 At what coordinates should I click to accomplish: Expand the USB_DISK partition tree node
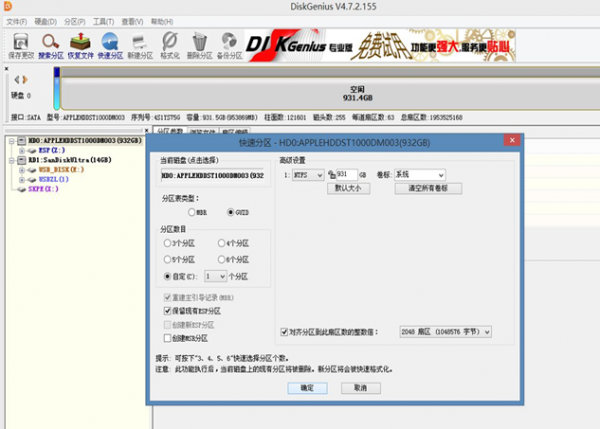(22, 170)
